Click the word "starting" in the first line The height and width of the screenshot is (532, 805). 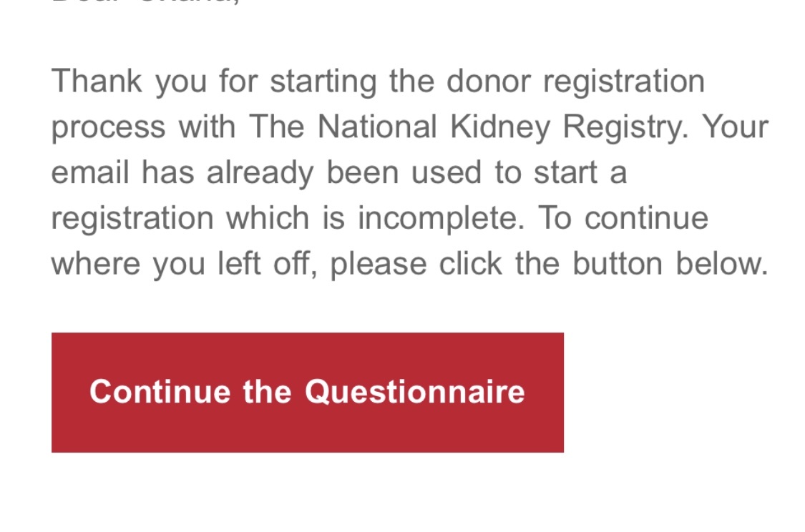(x=323, y=82)
